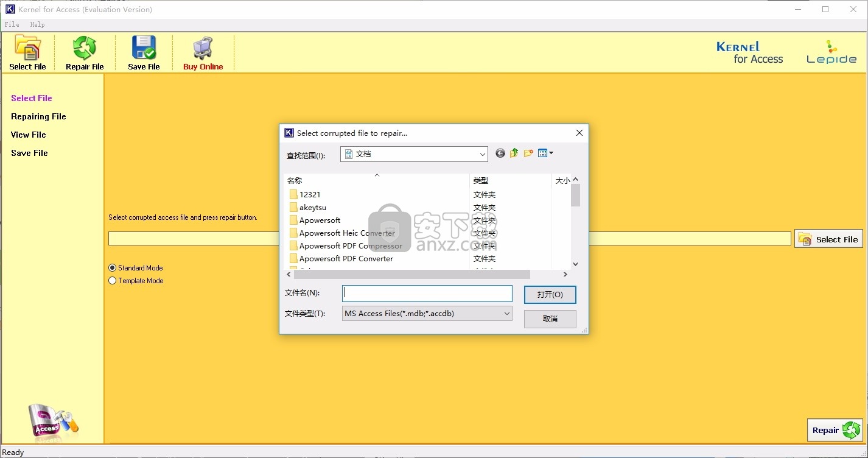Go back using dialog's back arrow icon

coord(500,153)
